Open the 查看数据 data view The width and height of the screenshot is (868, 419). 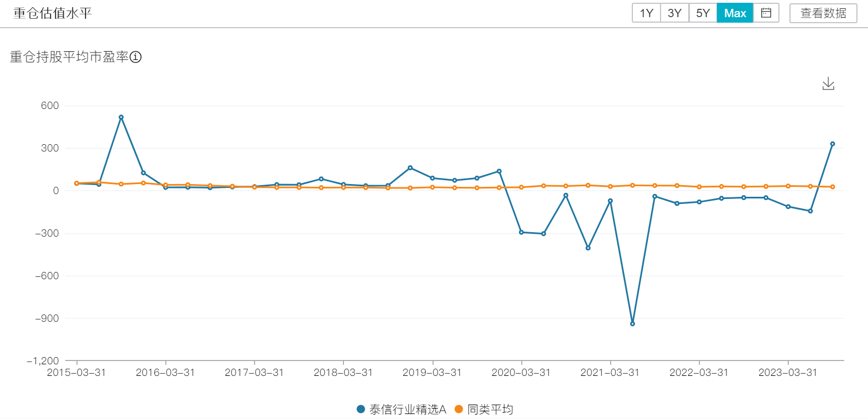click(823, 13)
